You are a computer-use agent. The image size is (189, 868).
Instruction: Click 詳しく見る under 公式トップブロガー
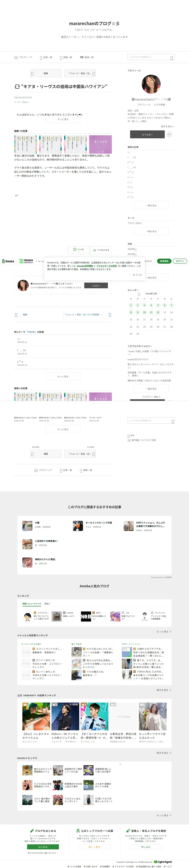tap(94, 847)
